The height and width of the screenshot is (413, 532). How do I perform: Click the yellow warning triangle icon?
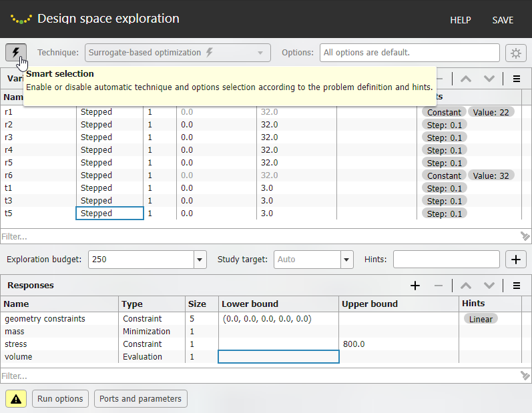pyautogui.click(x=16, y=398)
